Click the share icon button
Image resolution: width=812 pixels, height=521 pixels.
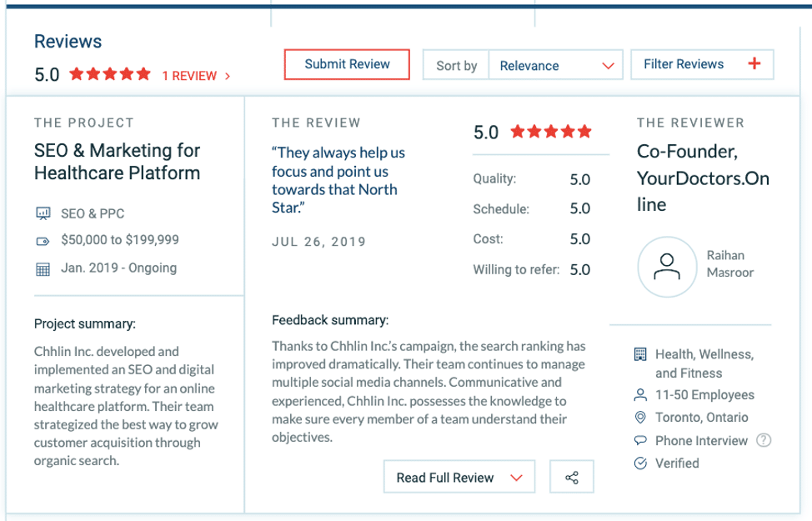click(x=572, y=478)
